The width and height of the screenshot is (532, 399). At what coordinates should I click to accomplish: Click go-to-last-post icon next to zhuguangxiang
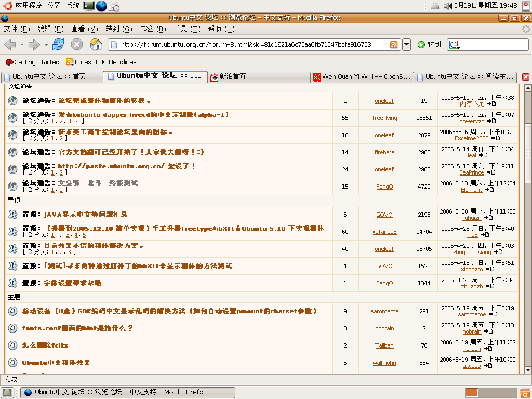pos(498,252)
